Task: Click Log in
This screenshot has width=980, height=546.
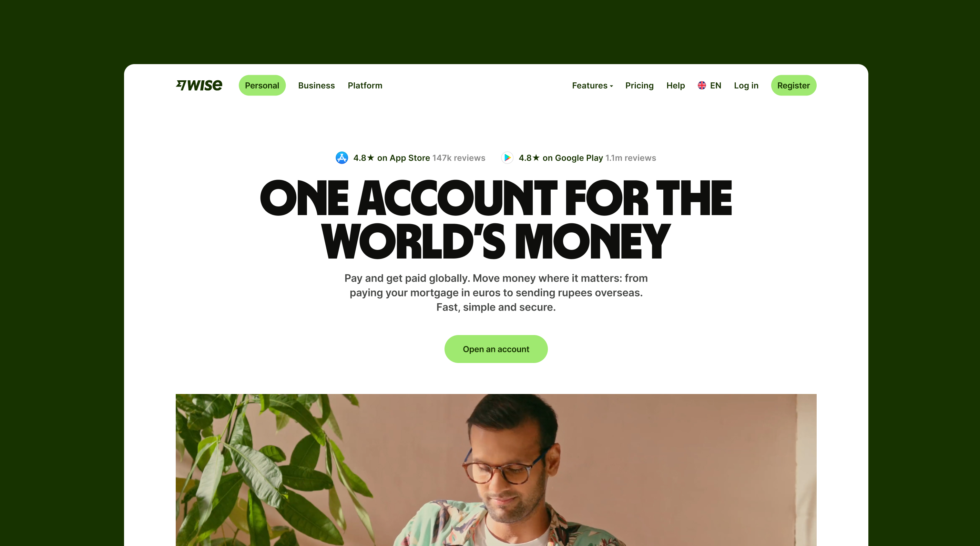Action: (x=746, y=85)
